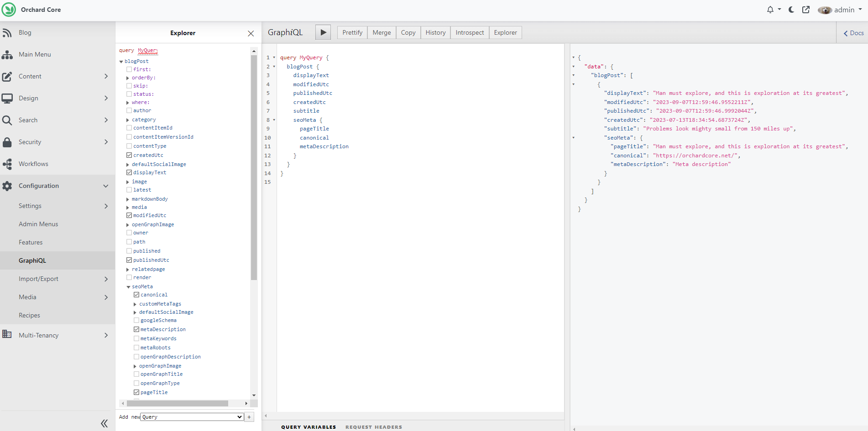Close the Explorer panel with X
Viewport: 868px width, 431px height.
251,33
